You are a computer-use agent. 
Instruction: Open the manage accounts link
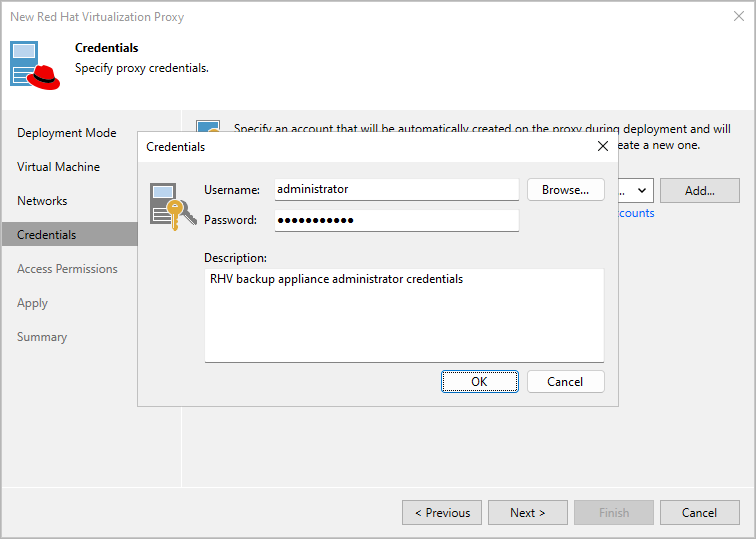(636, 213)
